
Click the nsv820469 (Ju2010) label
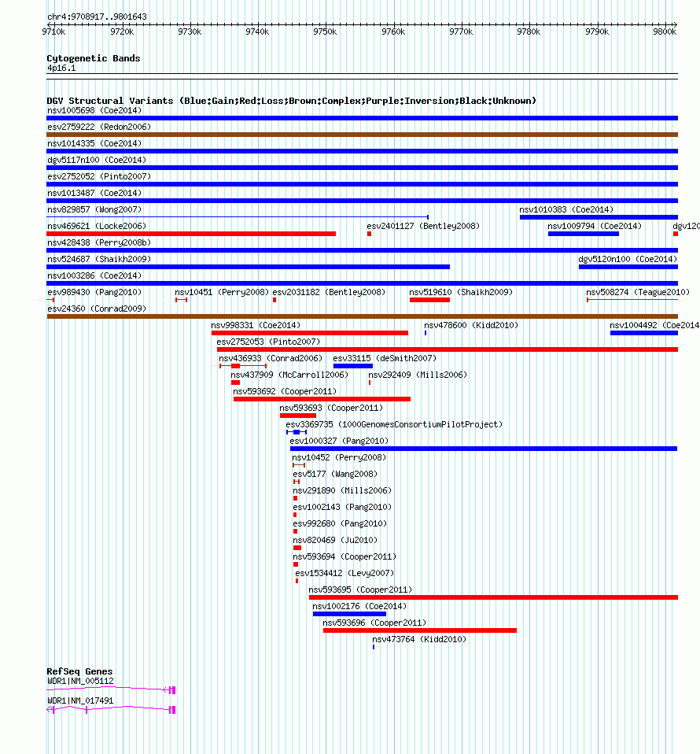tap(335, 541)
